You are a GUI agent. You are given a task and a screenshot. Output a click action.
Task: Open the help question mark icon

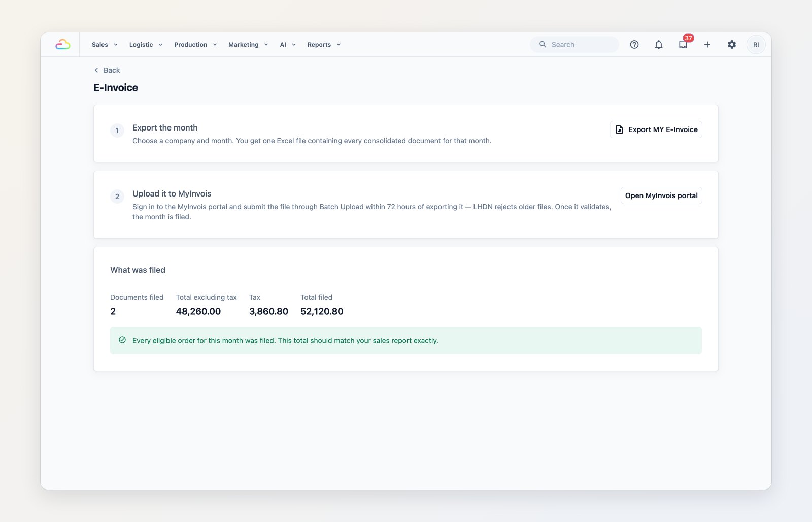634,45
